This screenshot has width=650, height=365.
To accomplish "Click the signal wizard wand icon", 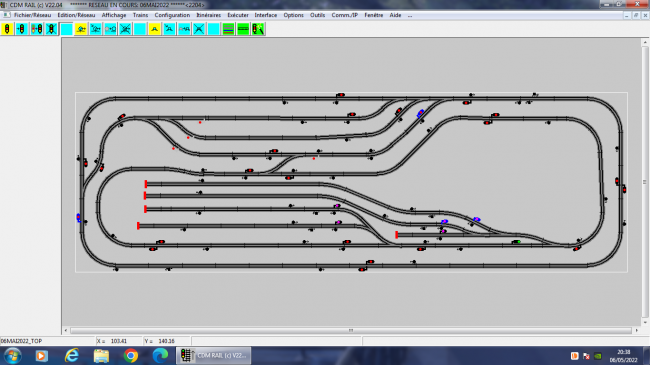I will tap(258, 29).
